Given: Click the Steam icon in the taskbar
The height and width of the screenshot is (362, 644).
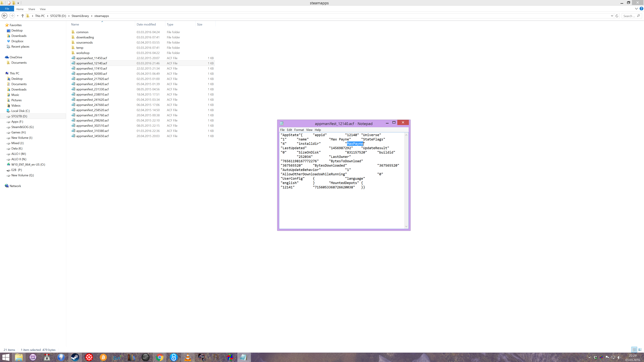Looking at the screenshot, I should [75, 357].
